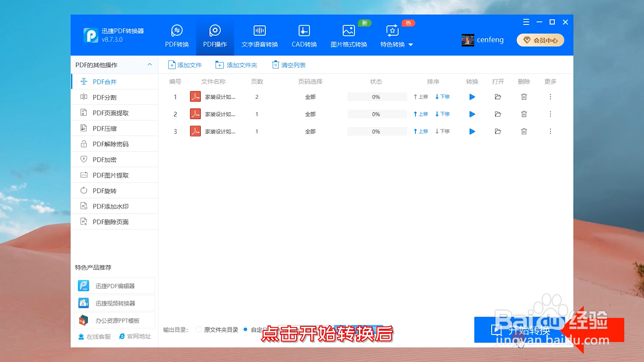
Task: Select PDF分割 in the sidebar
Action: (x=104, y=97)
